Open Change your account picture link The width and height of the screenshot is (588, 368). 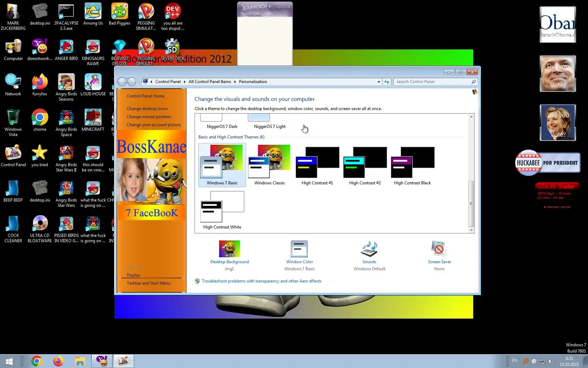[154, 125]
